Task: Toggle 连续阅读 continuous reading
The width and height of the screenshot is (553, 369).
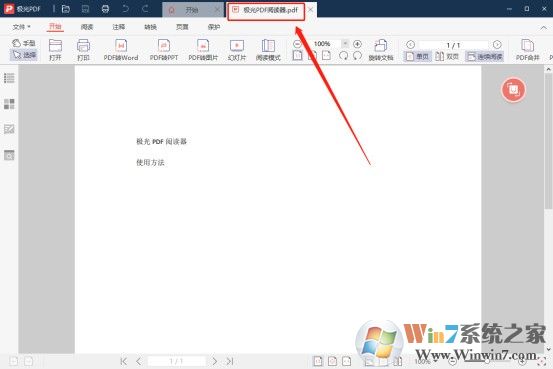Action: (485, 56)
